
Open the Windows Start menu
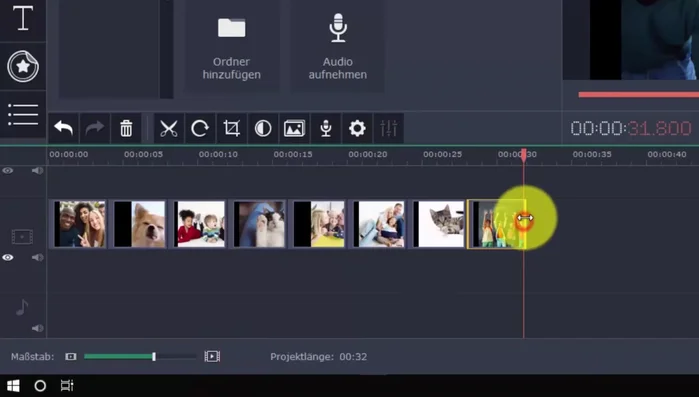[13, 386]
